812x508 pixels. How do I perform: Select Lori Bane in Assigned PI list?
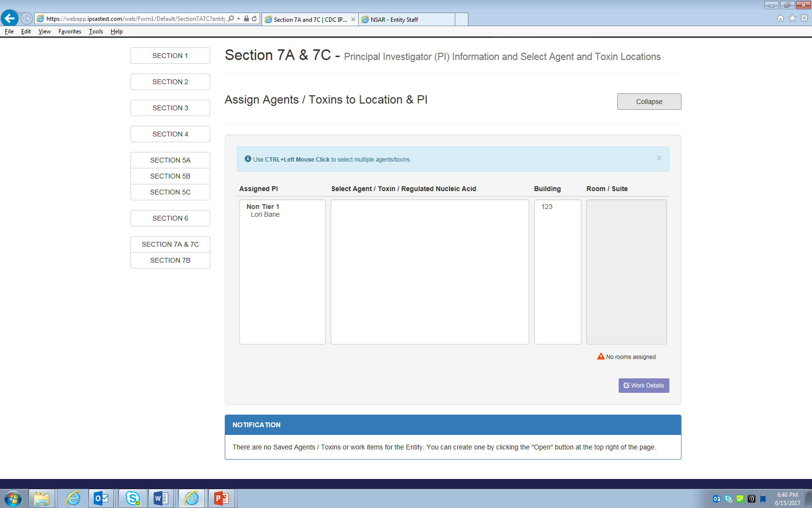(x=265, y=214)
